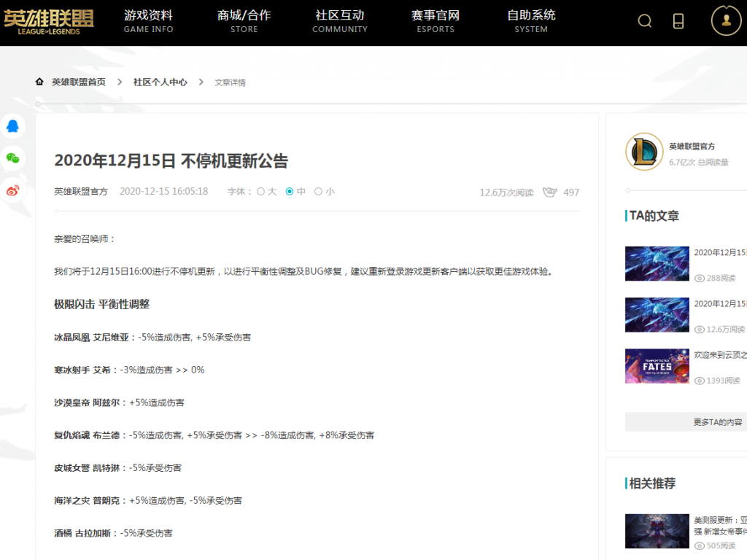The height and width of the screenshot is (560, 747).
Task: Open 欢迎来到云顶之 article link
Action: coord(720,355)
